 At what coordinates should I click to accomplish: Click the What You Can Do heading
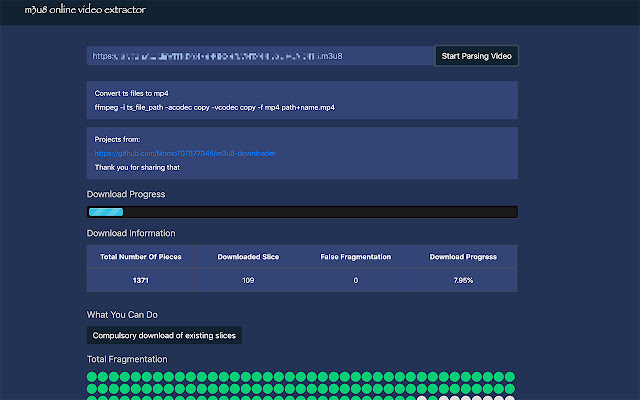(122, 315)
